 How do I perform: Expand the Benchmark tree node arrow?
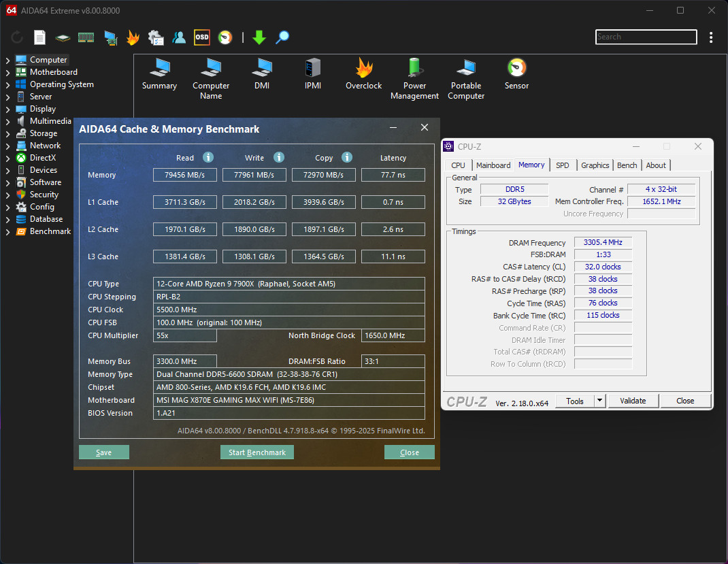pyautogui.click(x=7, y=231)
